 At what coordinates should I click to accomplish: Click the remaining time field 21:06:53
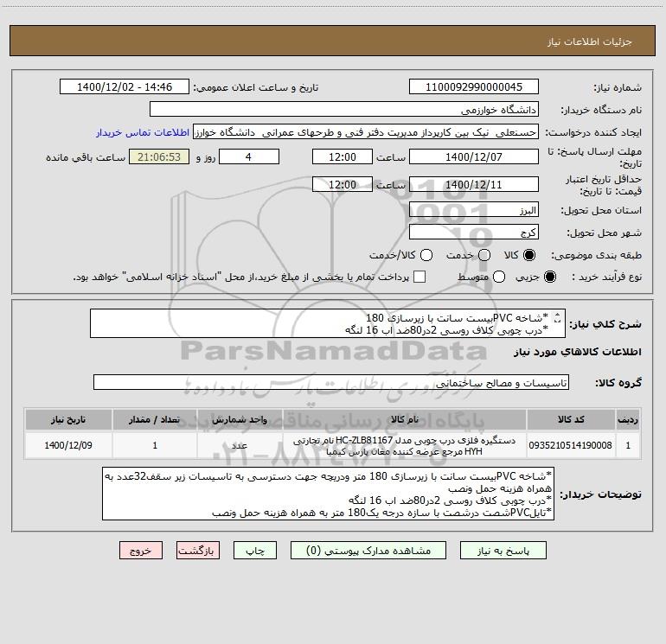[159, 156]
